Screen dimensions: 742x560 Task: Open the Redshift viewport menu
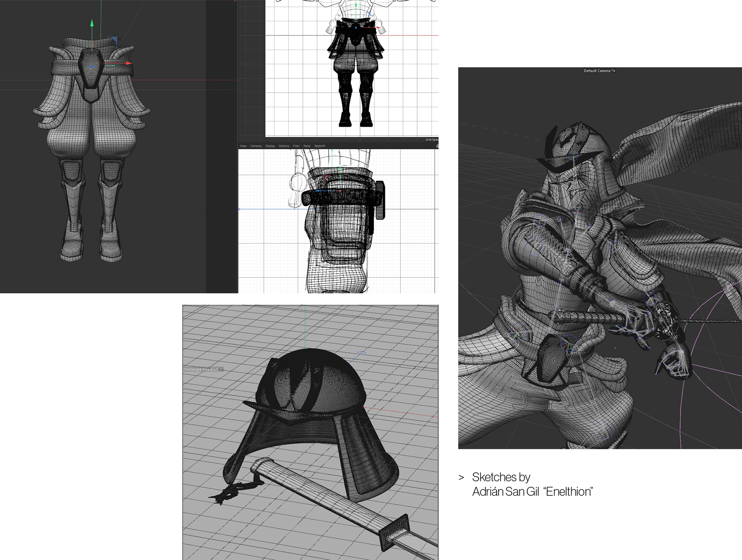coord(320,146)
